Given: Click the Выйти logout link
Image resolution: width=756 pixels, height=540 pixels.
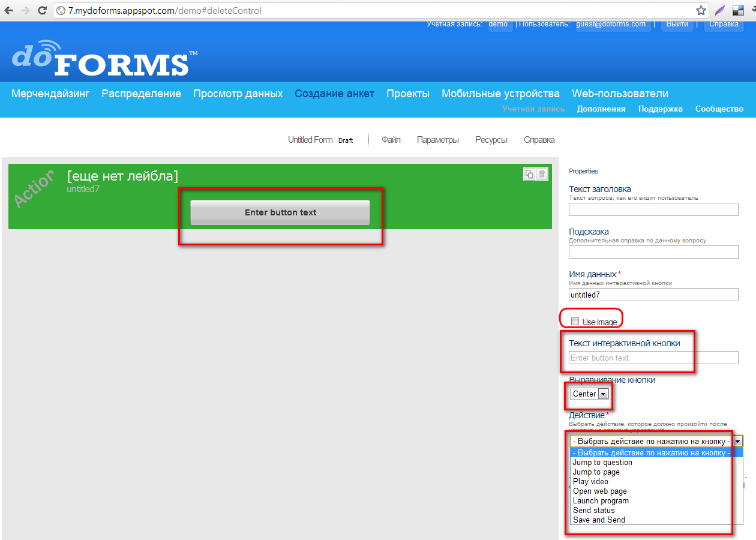Looking at the screenshot, I should click(x=677, y=25).
